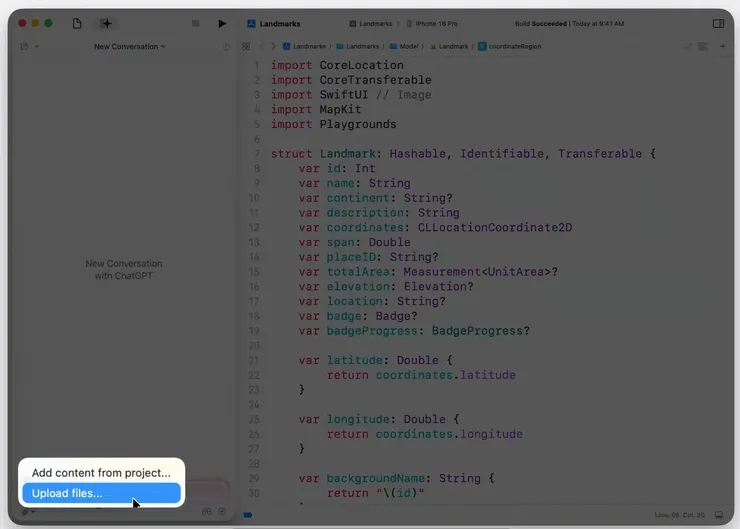Click line number 20 in the gutter
This screenshot has width=740, height=529.
[x=254, y=346]
